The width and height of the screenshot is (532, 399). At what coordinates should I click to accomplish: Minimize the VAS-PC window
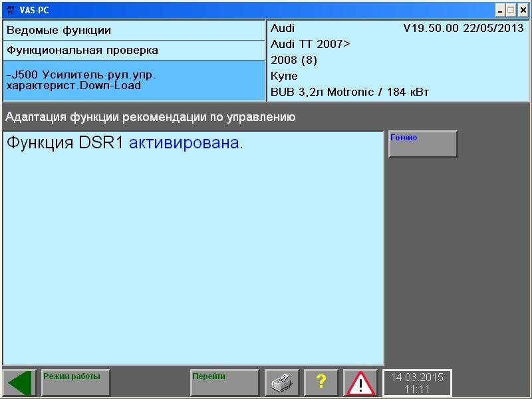click(500, 10)
